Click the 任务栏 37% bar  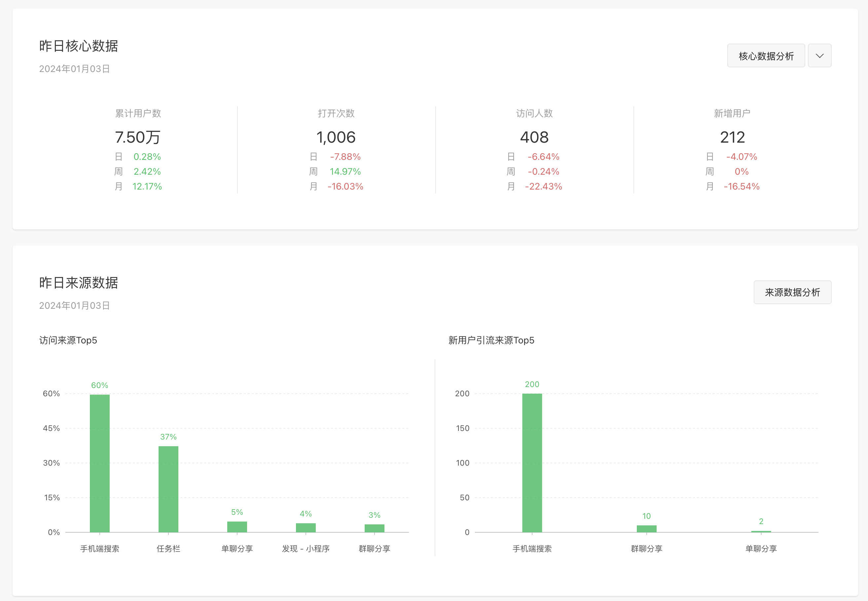[x=168, y=489]
